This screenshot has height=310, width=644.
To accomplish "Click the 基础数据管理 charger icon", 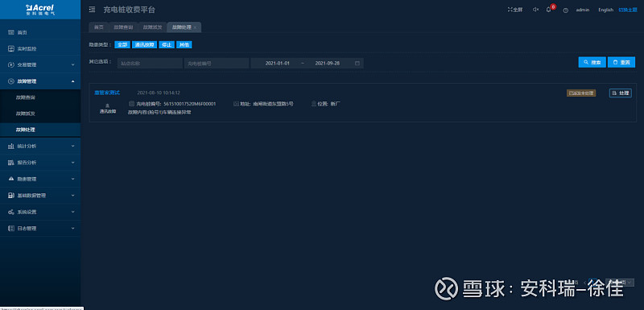I will point(11,196).
